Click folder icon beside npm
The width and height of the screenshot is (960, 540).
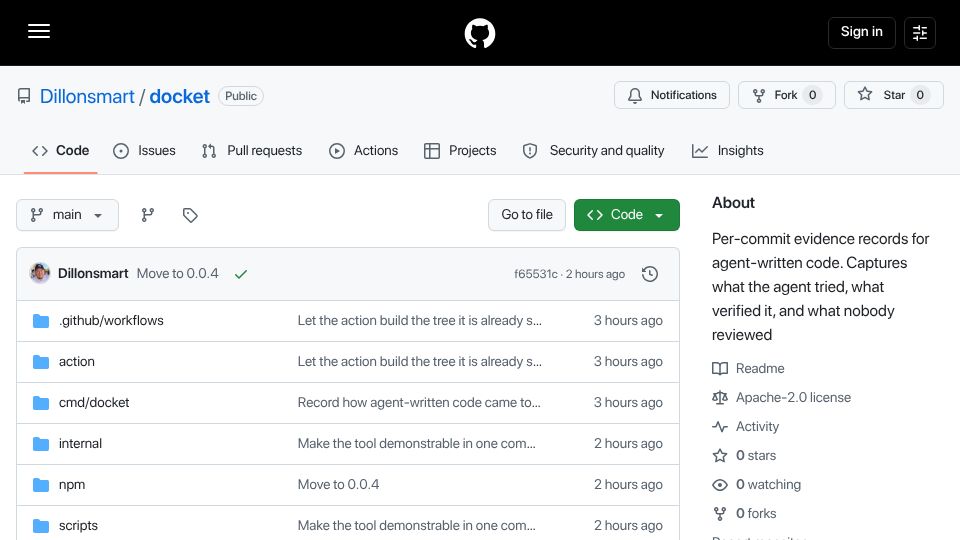tap(41, 485)
